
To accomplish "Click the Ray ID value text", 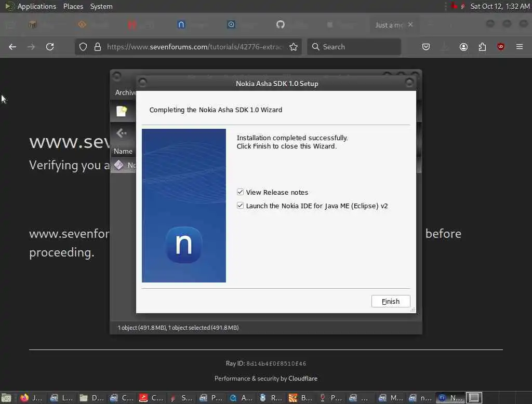I will [276, 363].
